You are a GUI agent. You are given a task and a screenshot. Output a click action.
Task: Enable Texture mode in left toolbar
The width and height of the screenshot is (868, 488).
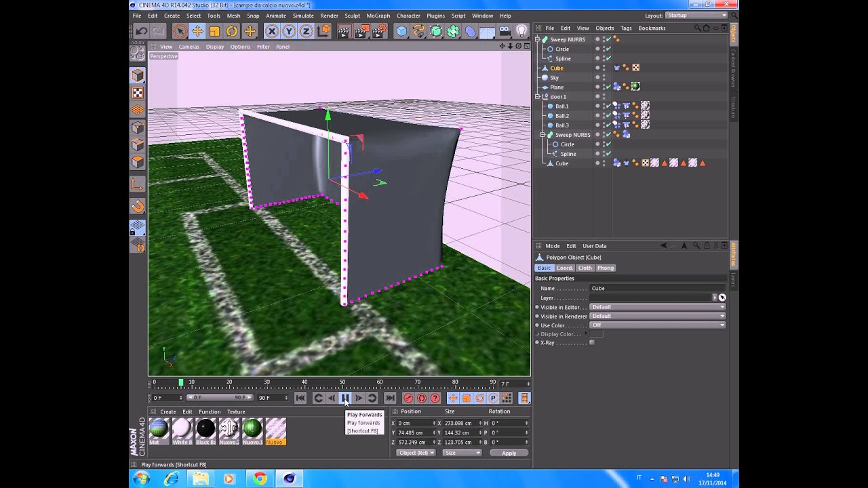pos(138,93)
